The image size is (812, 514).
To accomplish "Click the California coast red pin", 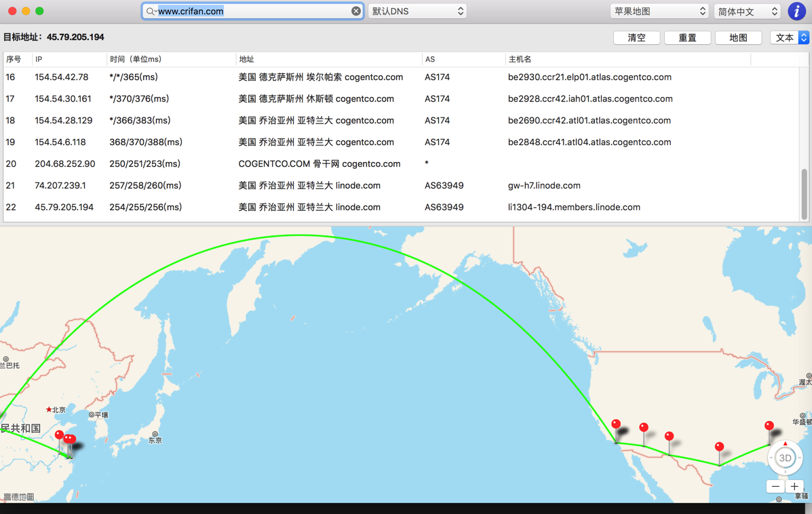I will click(x=616, y=424).
